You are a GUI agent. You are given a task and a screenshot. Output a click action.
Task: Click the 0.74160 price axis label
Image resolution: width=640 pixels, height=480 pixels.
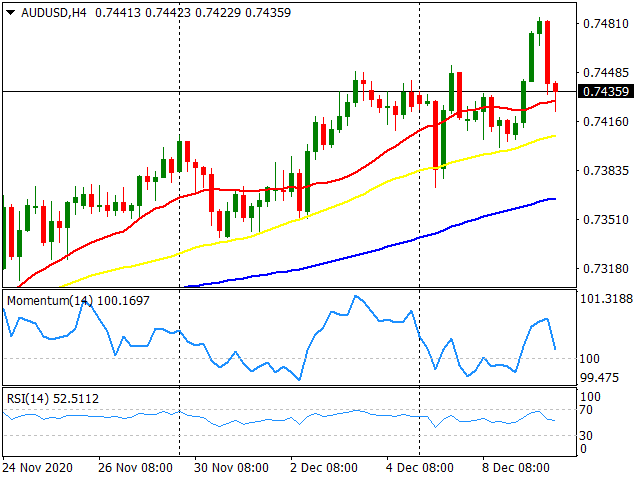[606, 122]
